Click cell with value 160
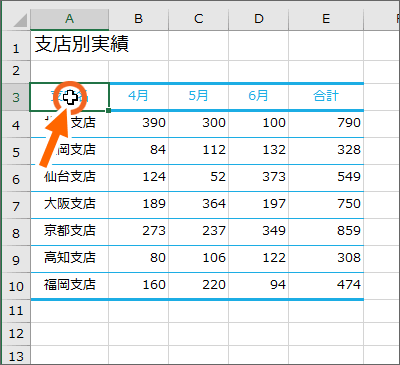Viewport: 400px width, 365px height. tap(139, 286)
